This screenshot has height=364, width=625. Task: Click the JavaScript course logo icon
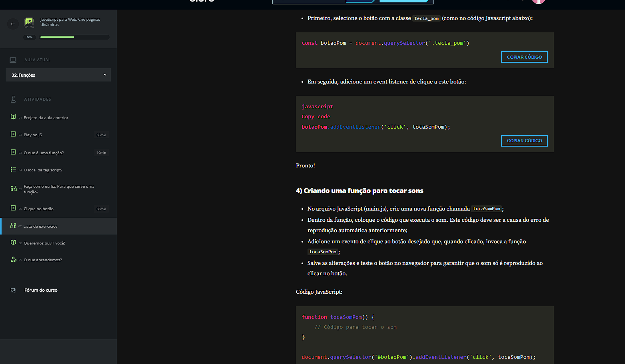click(x=29, y=22)
